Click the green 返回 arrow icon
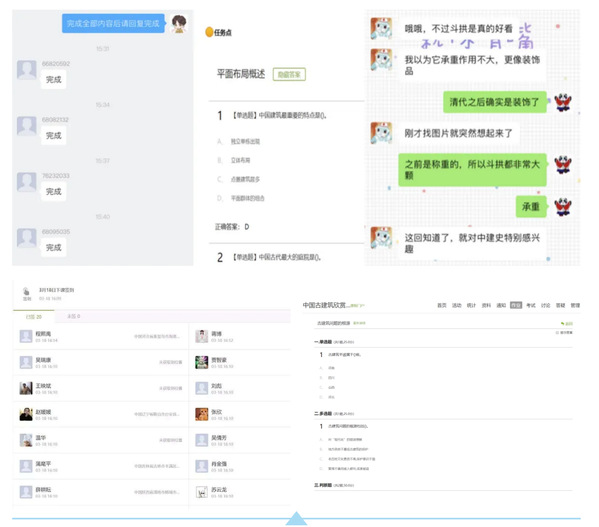The image size is (599, 527). click(562, 323)
